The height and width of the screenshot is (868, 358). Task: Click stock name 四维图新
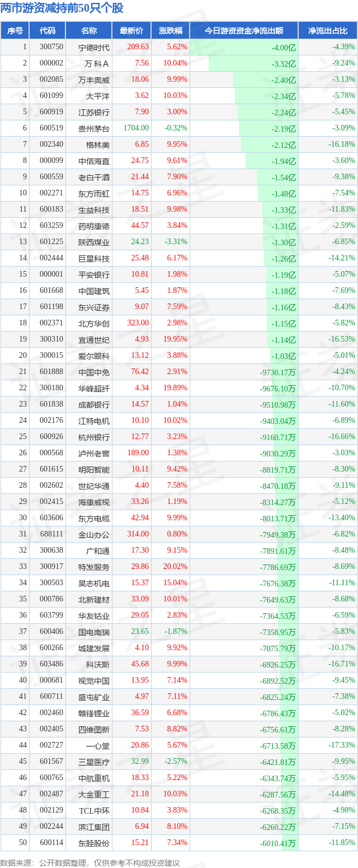point(95,730)
